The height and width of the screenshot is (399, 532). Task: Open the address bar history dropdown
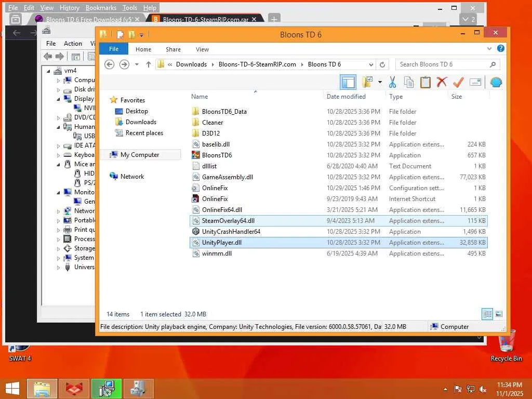[x=371, y=64]
